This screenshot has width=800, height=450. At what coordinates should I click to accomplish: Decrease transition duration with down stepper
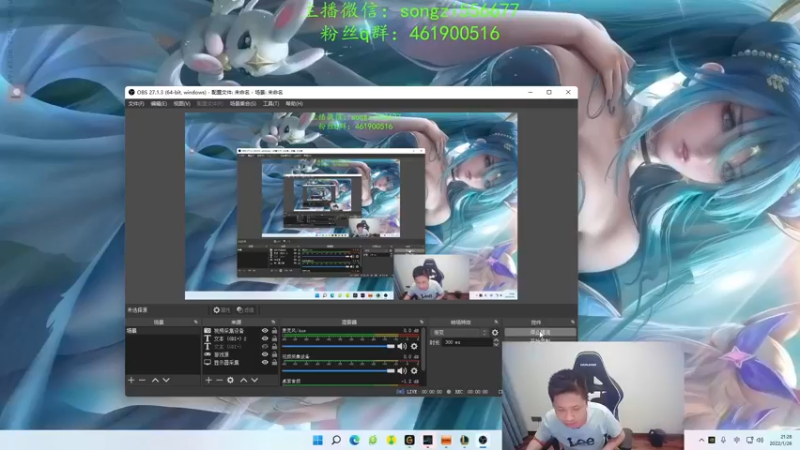click(x=496, y=345)
